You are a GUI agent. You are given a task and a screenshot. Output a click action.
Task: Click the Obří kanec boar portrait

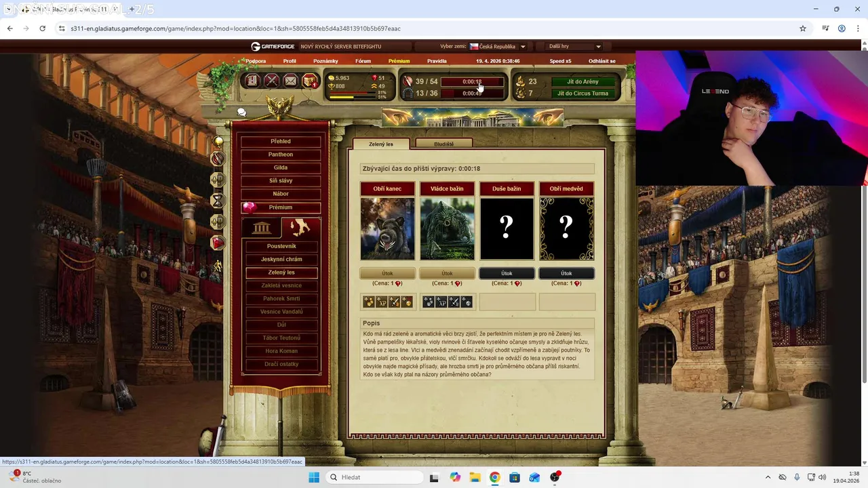pyautogui.click(x=387, y=229)
